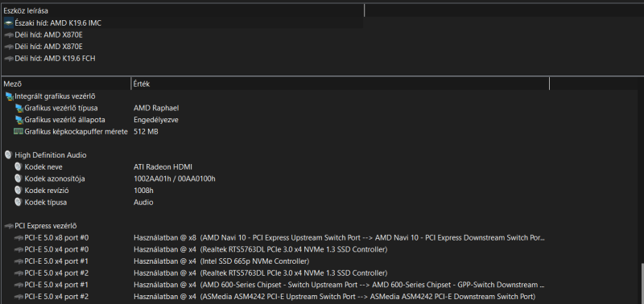This screenshot has width=644, height=304.
Task: Click the icon beside PCI-E 5.0 x4 port #0
Action: tap(19, 249)
